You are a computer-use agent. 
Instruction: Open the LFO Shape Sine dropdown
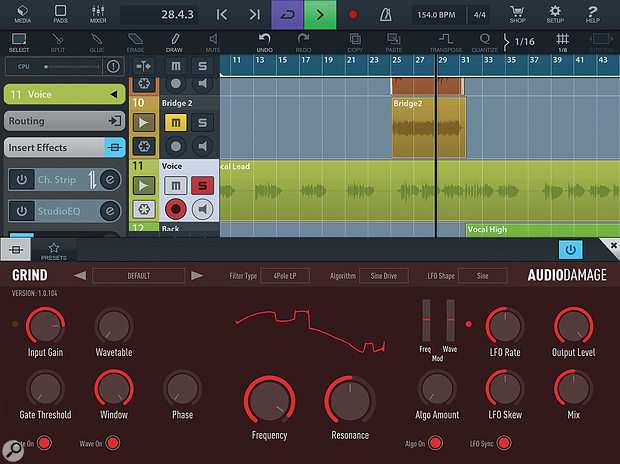[482, 276]
